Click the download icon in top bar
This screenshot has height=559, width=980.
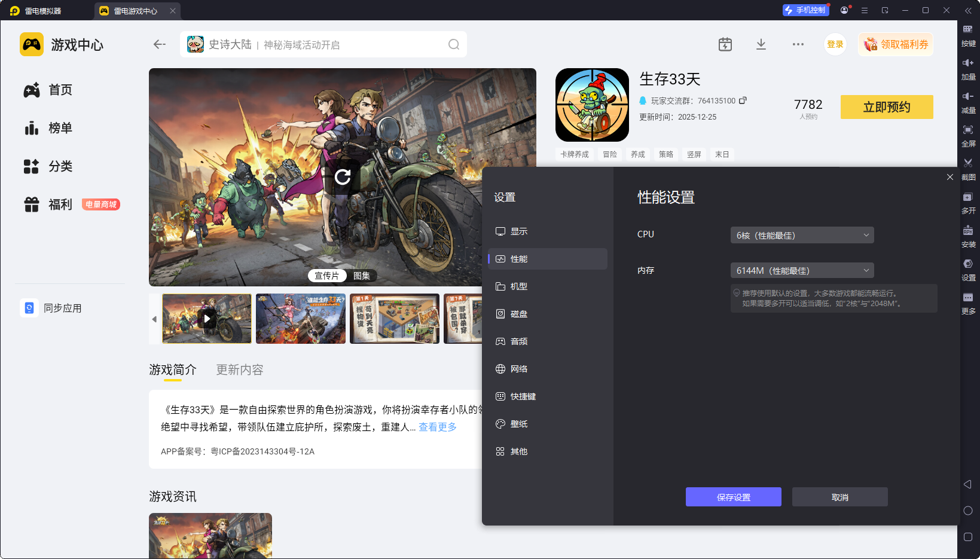point(761,44)
